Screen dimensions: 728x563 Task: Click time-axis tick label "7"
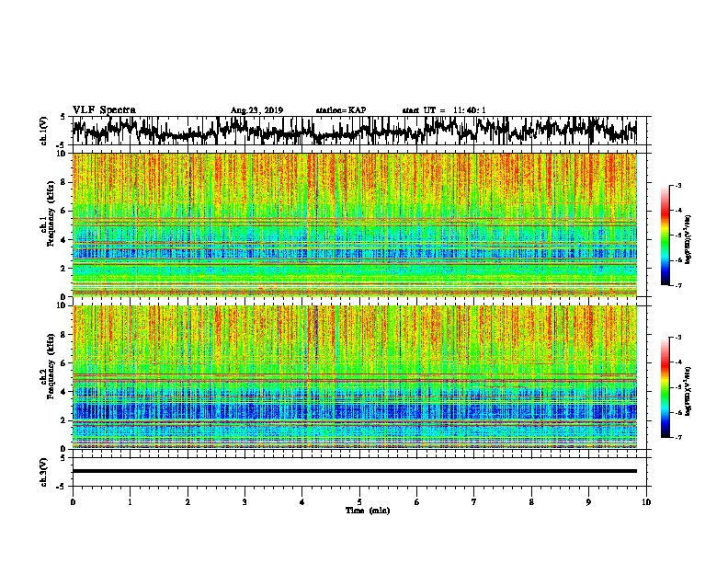tap(474, 502)
